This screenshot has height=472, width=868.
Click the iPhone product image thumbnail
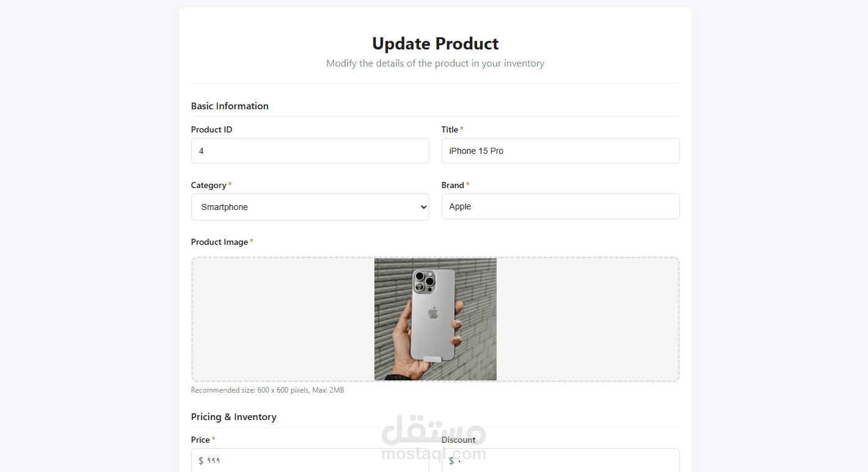(436, 319)
